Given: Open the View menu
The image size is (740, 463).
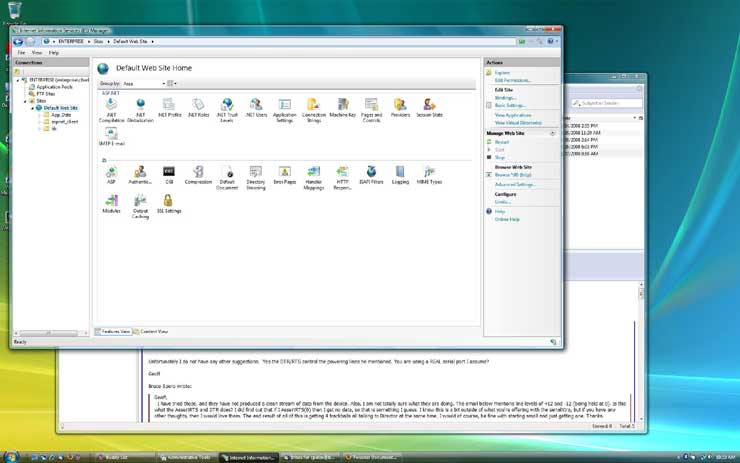Looking at the screenshot, I should (37, 53).
